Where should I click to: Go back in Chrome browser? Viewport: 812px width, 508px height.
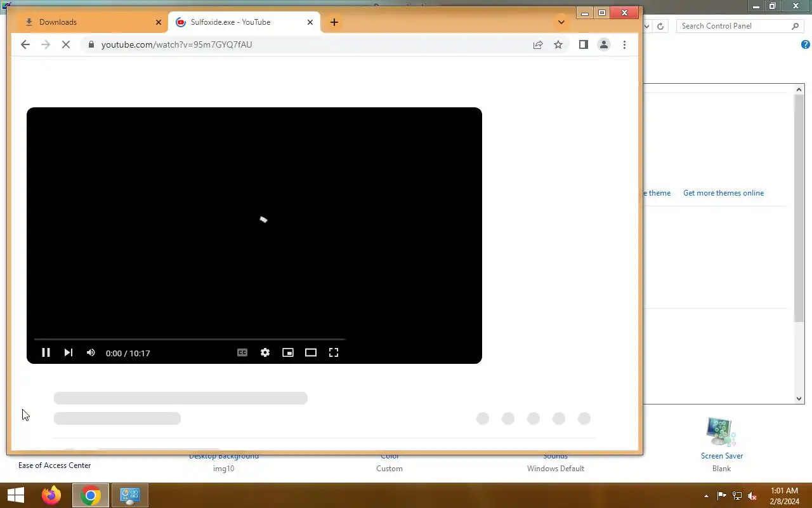(25, 44)
